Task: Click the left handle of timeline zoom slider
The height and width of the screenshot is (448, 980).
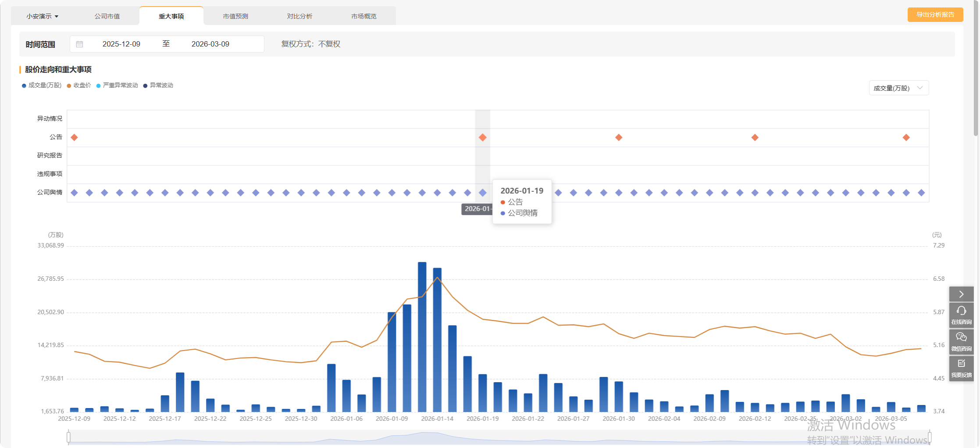Action: 69,437
